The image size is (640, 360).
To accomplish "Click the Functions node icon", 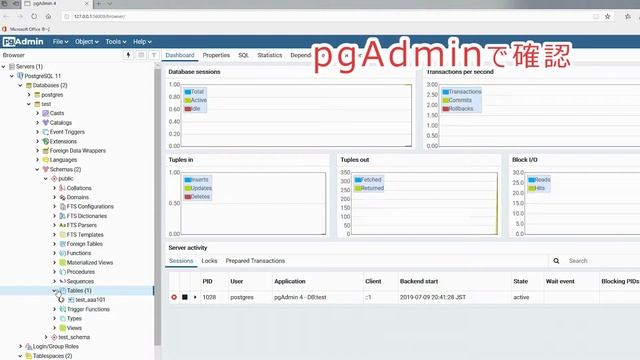I will click(62, 253).
